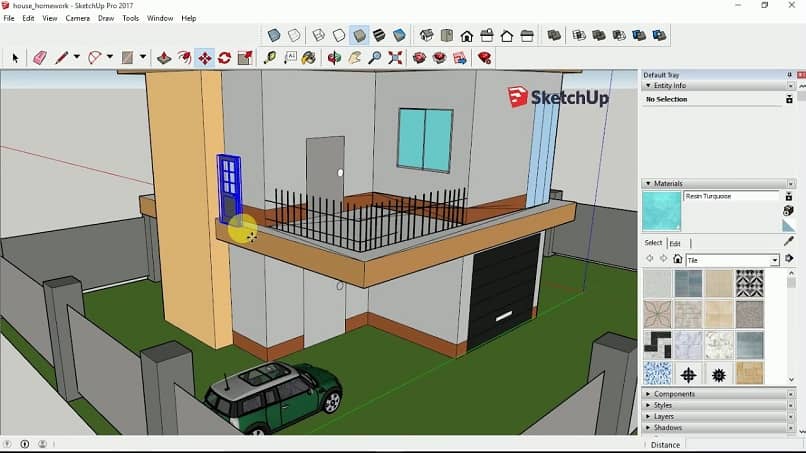Select the Rectangle shapes tool
The image size is (806, 453).
click(x=127, y=58)
